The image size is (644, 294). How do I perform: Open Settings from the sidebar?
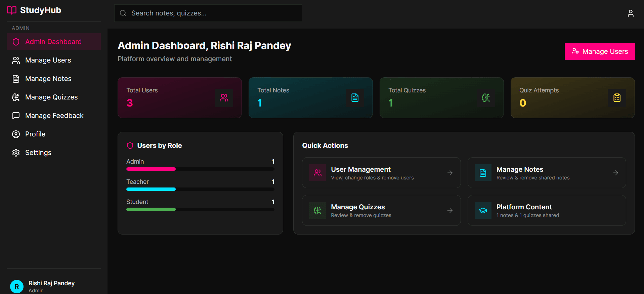pos(54,153)
